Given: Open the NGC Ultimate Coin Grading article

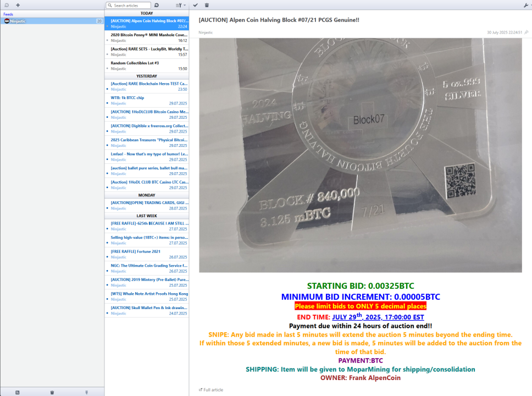Looking at the screenshot, I should coord(147,268).
